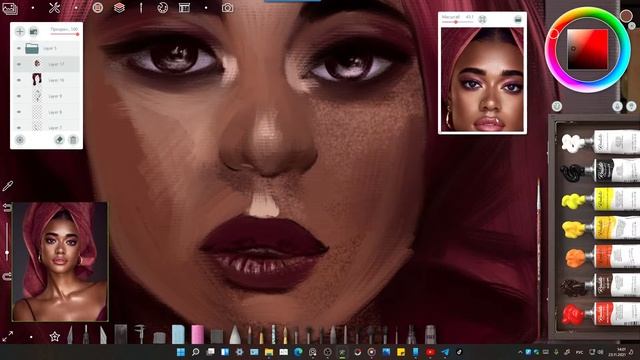The image size is (640, 360).
Task: Toggle fullscreen with the diagonal arrows icon
Action: [8, 337]
